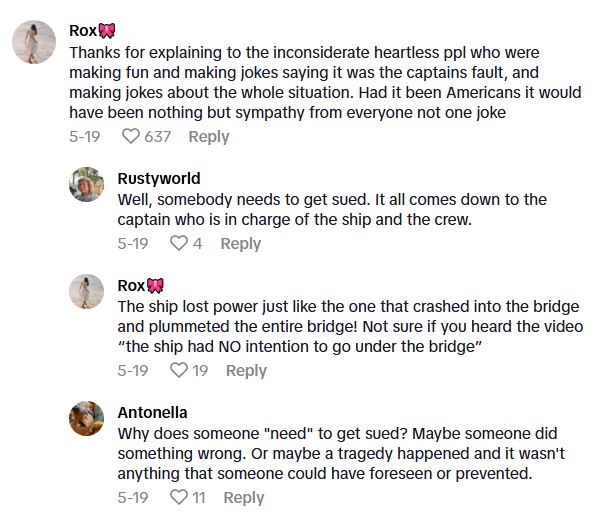Open Antonella's profile picture
Screen dimensions: 610x521
[x=86, y=418]
